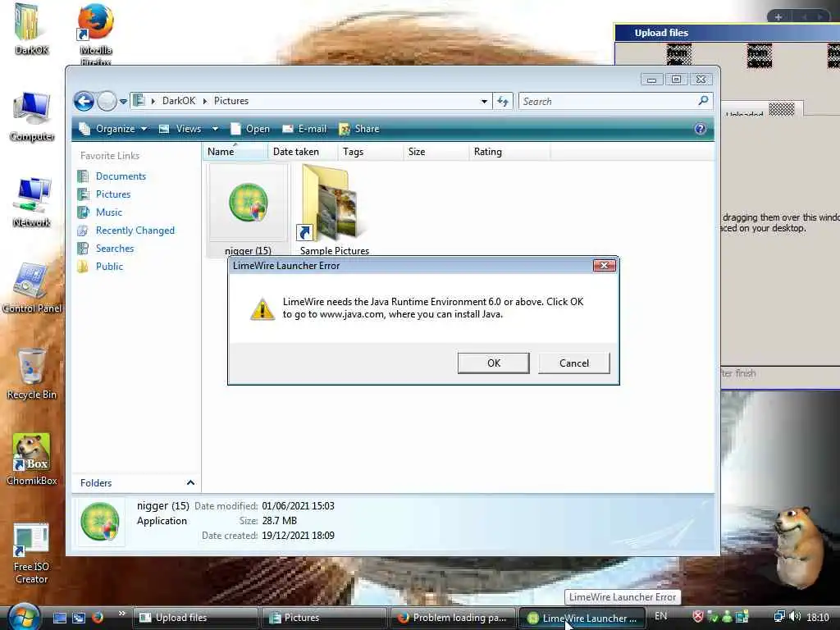Open Recently Changed in Favorite Links
This screenshot has height=630, width=840.
pyautogui.click(x=135, y=231)
